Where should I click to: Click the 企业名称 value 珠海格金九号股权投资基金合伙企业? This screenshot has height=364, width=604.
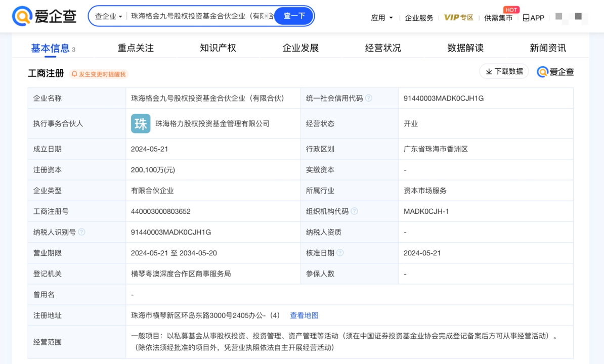(x=207, y=98)
